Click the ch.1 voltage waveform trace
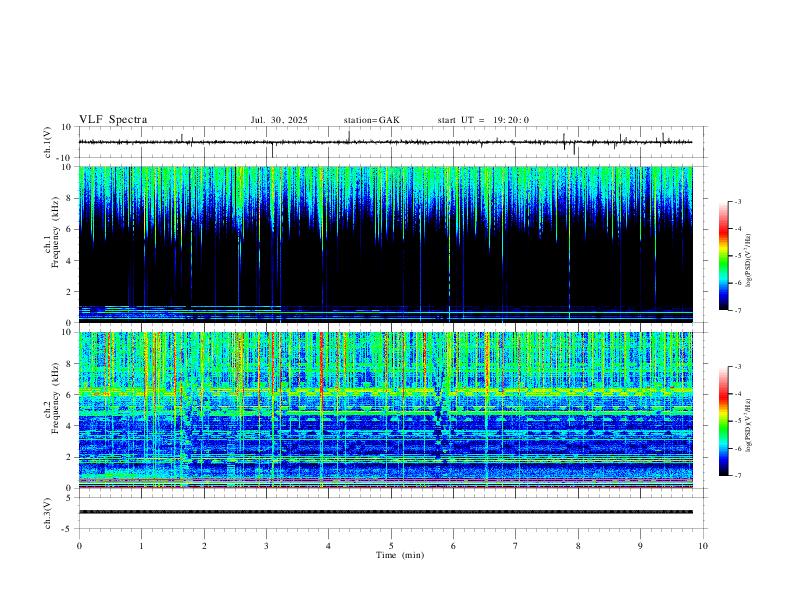 [x=385, y=142]
